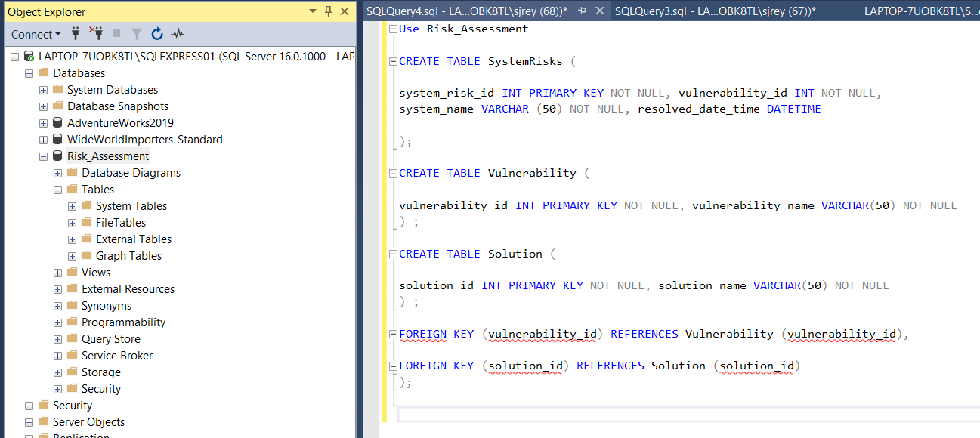
Task: Open Activity Monitor from Object Explorer toolbar
Action: pyautogui.click(x=176, y=34)
